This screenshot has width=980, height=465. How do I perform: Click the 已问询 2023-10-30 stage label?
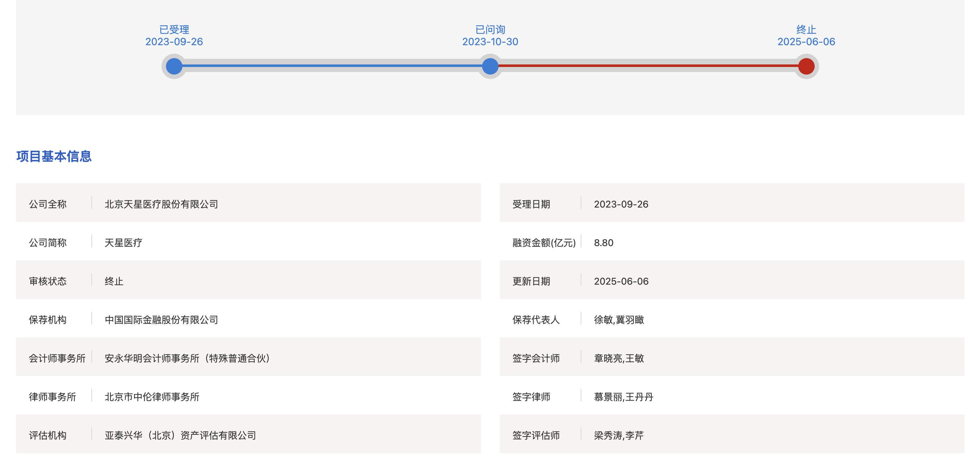coord(490,36)
